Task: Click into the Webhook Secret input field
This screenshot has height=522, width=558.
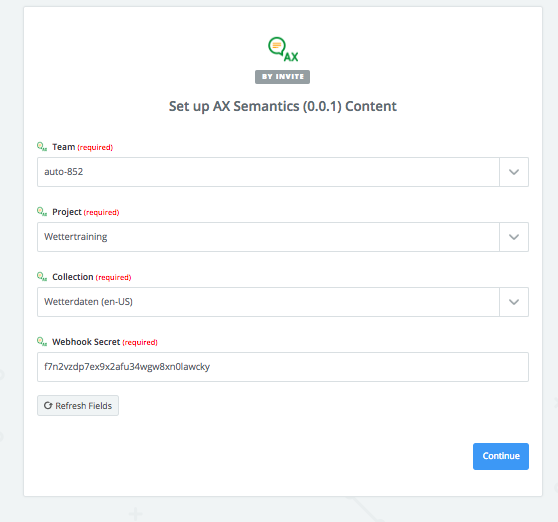Action: tap(283, 367)
